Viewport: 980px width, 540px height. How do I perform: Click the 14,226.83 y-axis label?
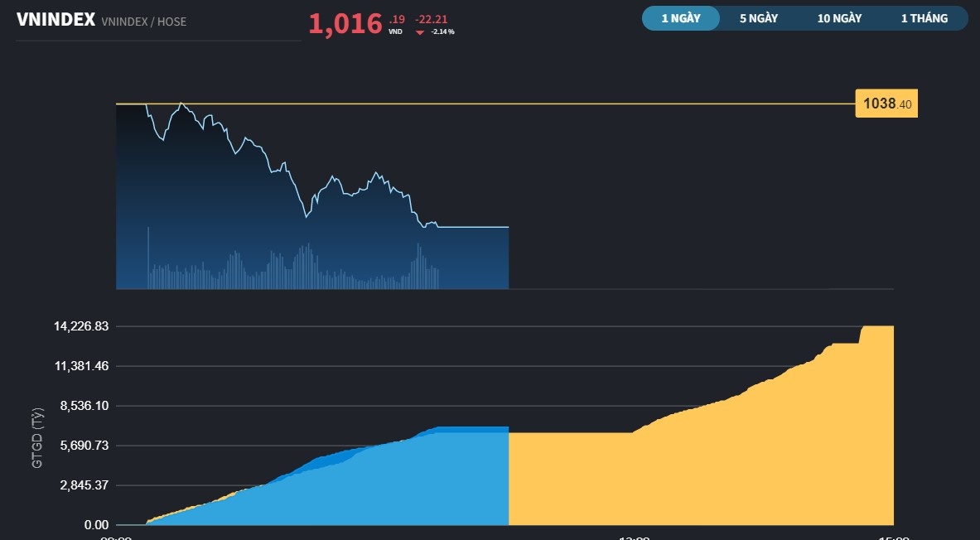(81, 326)
